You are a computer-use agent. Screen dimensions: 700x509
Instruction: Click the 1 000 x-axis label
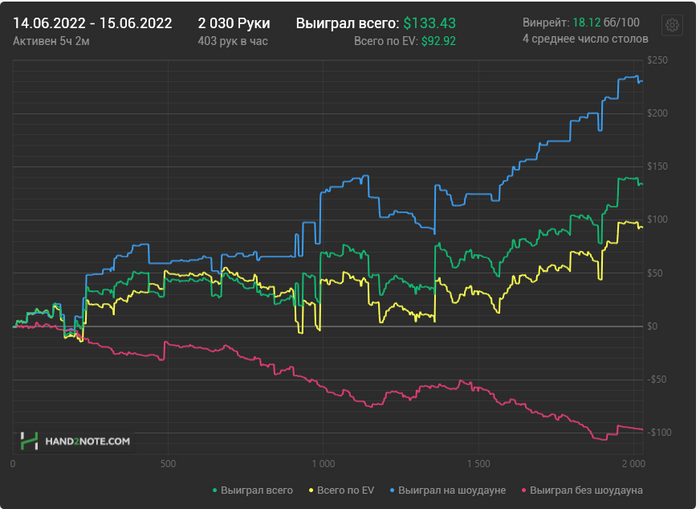pyautogui.click(x=323, y=463)
